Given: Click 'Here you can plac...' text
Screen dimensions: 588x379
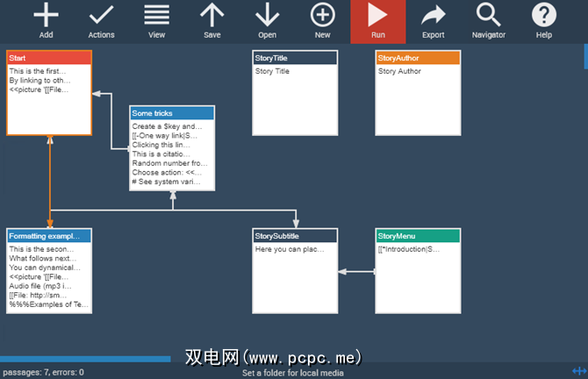Looking at the screenshot, I should [290, 249].
